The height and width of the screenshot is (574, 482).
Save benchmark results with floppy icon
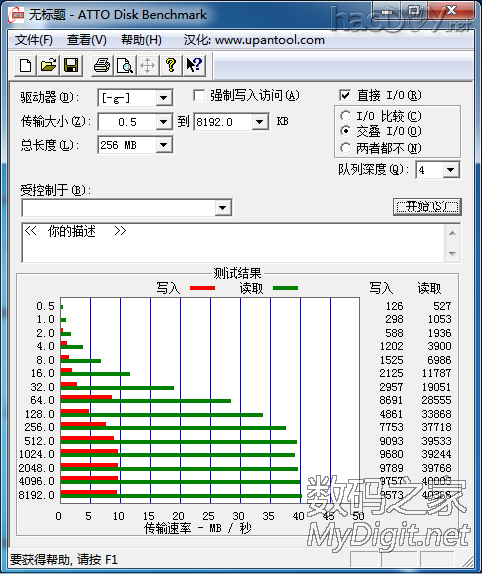pos(71,66)
